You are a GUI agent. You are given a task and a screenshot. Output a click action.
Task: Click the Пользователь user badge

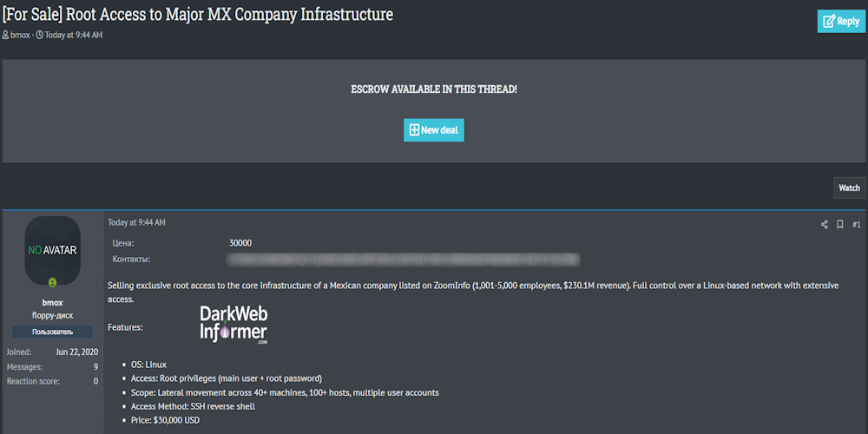pos(53,332)
